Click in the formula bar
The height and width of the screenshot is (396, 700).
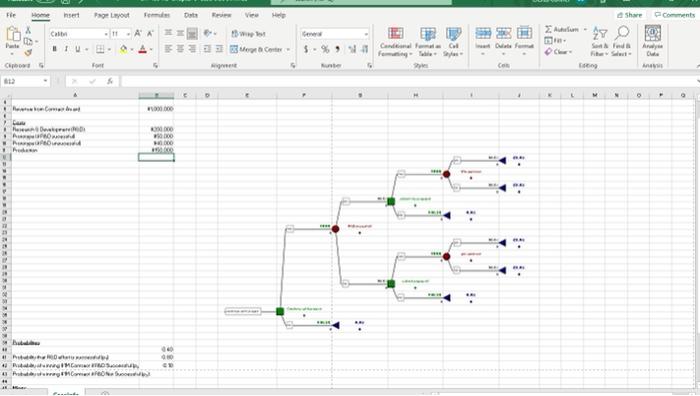click(408, 81)
